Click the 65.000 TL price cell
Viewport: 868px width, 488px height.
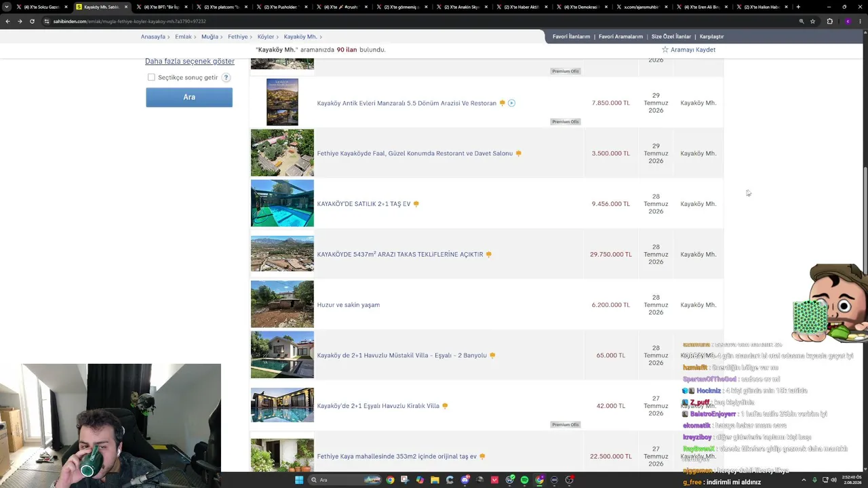610,355
